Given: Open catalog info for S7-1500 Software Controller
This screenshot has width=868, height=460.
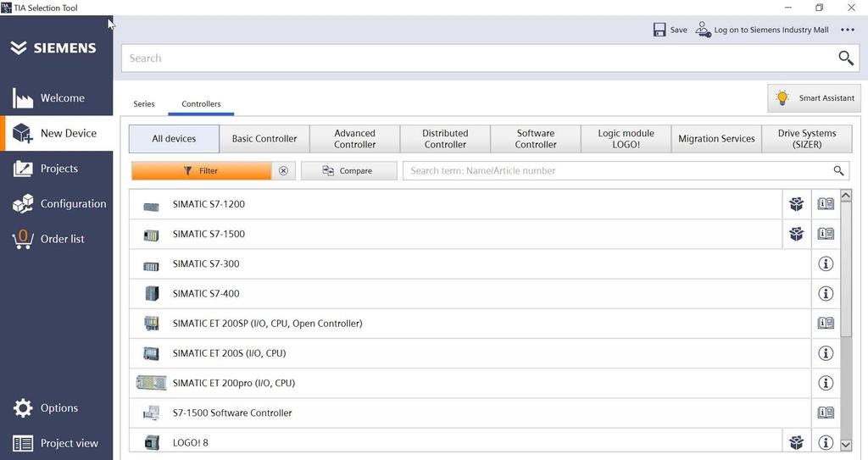Looking at the screenshot, I should click(826, 413).
